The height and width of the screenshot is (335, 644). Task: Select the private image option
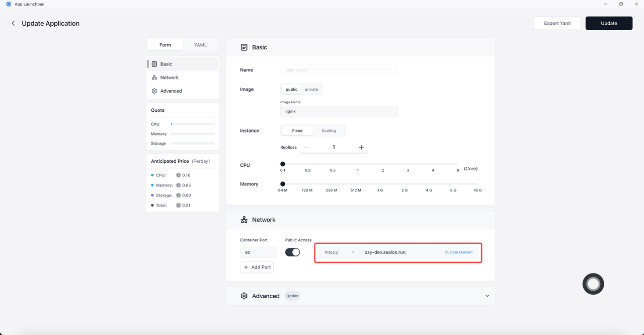click(311, 89)
